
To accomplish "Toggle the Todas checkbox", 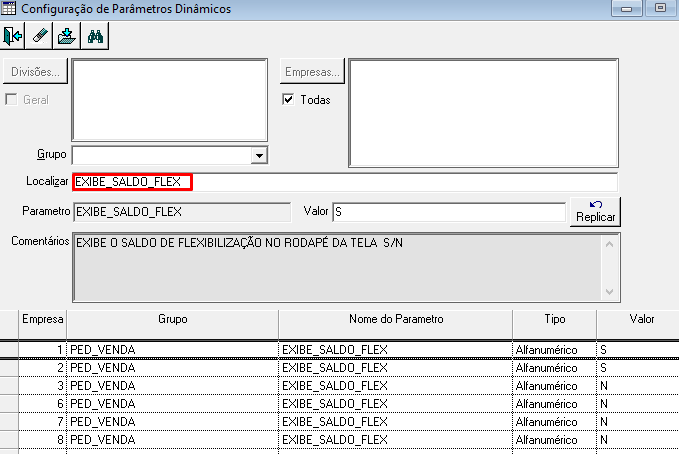I will click(x=288, y=100).
